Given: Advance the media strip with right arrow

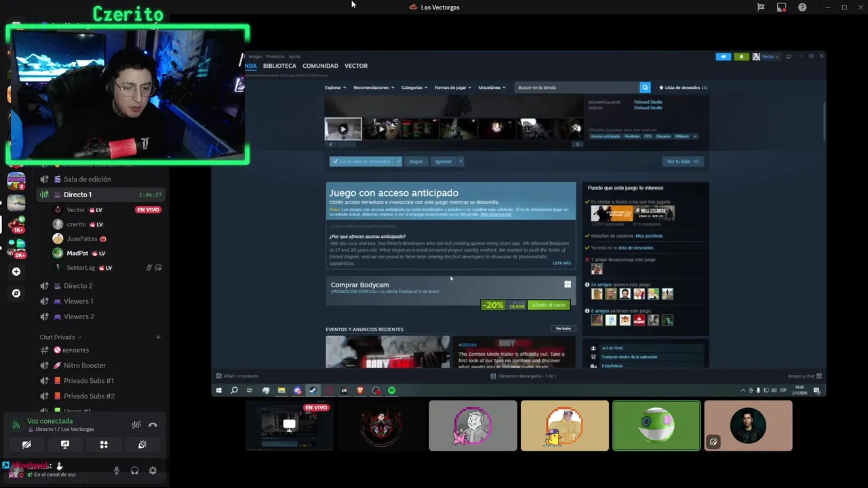Looking at the screenshot, I should pyautogui.click(x=577, y=144).
